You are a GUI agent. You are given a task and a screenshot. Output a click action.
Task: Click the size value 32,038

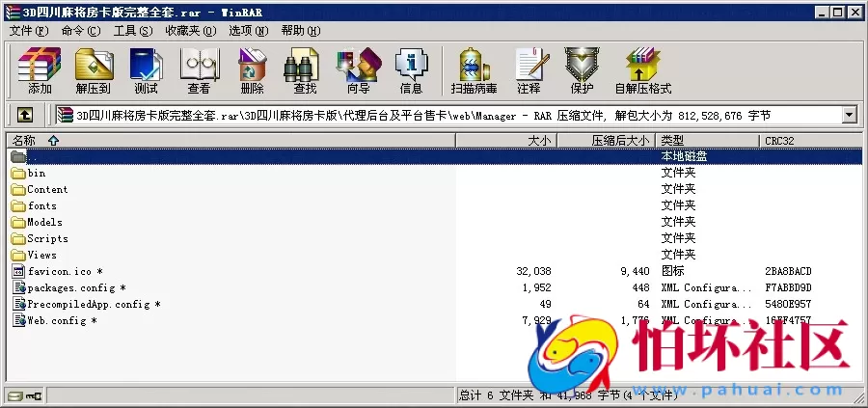click(533, 271)
